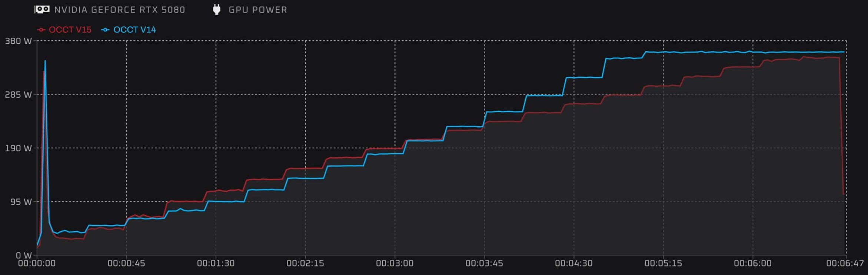The image size is (868, 275).
Task: Click the red V15 sharp drop at end
Action: [841, 126]
